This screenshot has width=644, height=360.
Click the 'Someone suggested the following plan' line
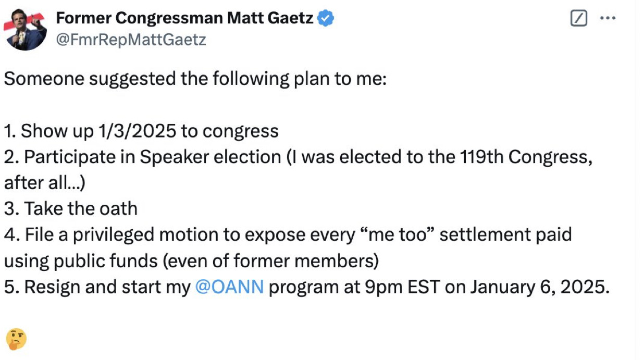[x=195, y=79]
